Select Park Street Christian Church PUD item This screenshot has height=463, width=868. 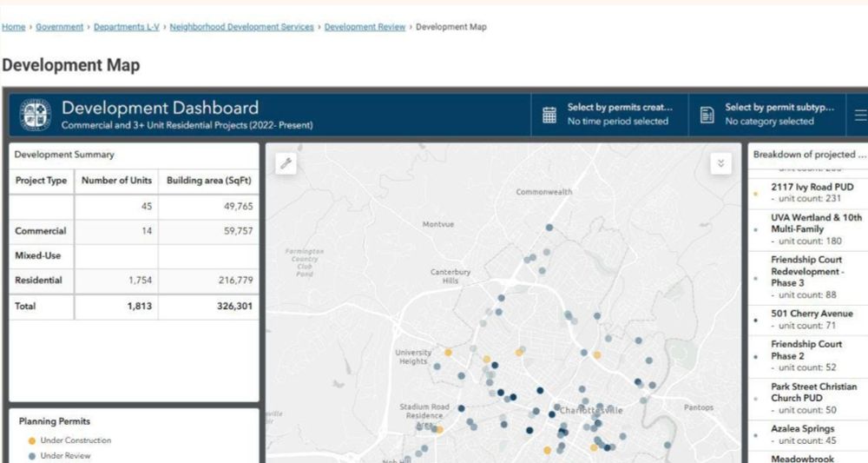pyautogui.click(x=808, y=398)
